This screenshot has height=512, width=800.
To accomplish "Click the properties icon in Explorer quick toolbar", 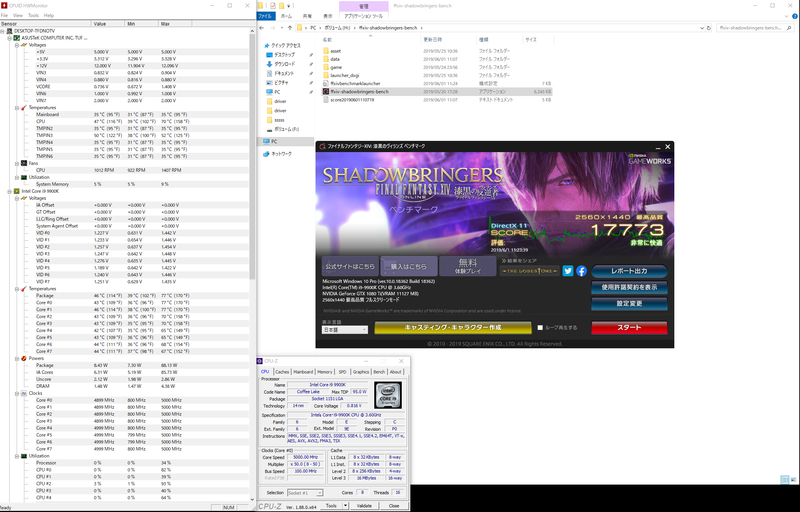I will (x=273, y=6).
